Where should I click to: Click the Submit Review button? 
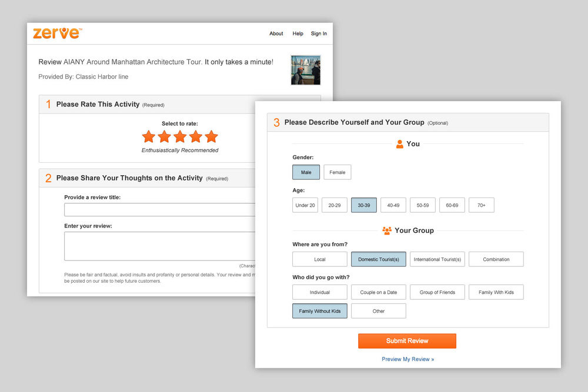coord(407,341)
